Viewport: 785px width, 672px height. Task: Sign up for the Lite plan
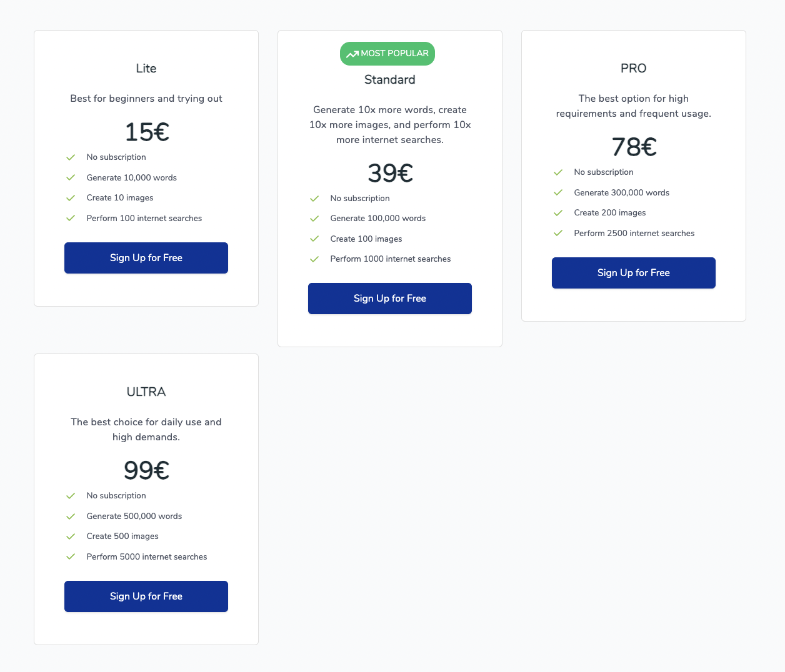pyautogui.click(x=146, y=258)
